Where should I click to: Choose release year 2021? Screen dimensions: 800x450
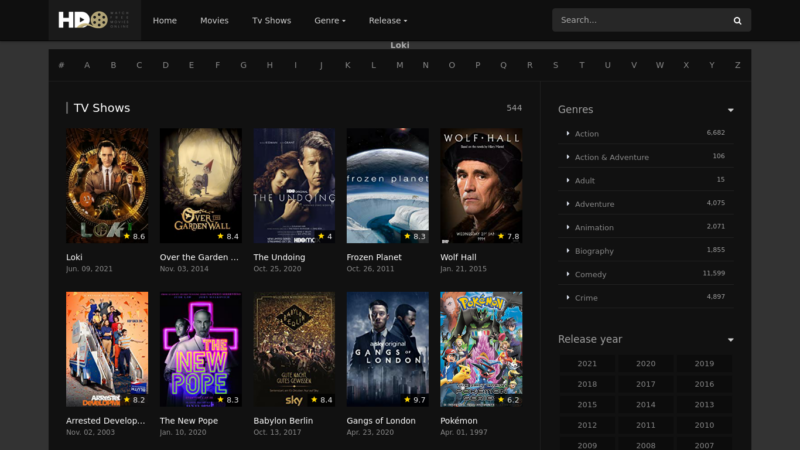(x=587, y=363)
